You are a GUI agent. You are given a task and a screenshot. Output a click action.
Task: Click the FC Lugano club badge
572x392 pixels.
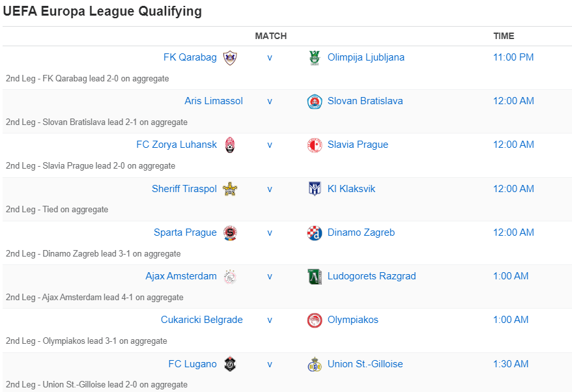click(x=229, y=364)
